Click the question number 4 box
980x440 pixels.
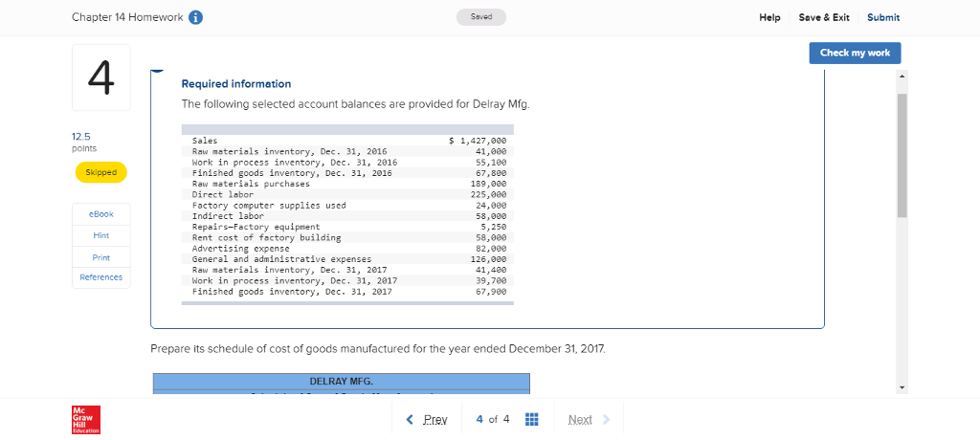(101, 77)
